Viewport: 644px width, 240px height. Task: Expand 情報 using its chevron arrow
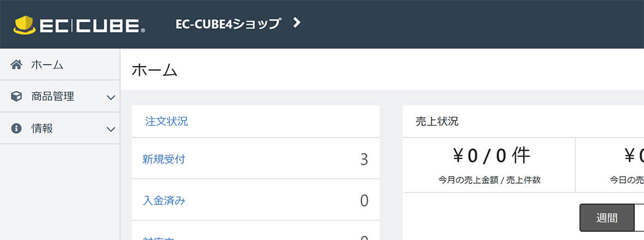[x=111, y=130]
